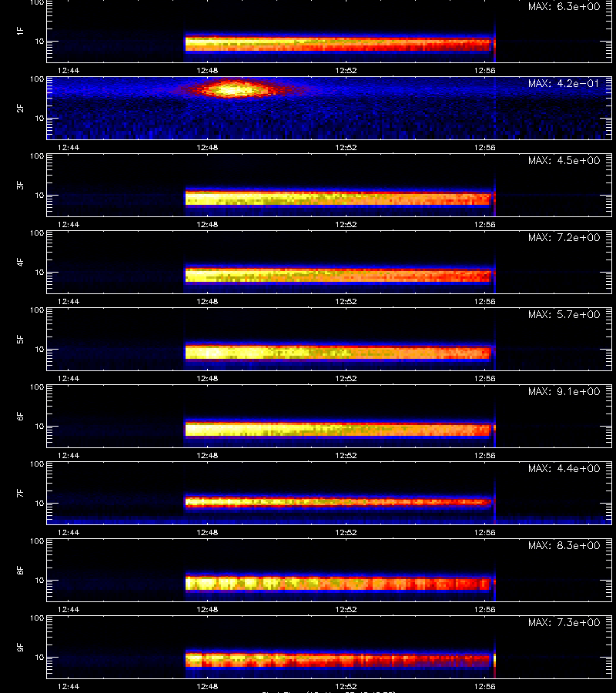616x693 pixels.
Task: Click the 12:44 time label under panel 8F
Action: point(69,610)
